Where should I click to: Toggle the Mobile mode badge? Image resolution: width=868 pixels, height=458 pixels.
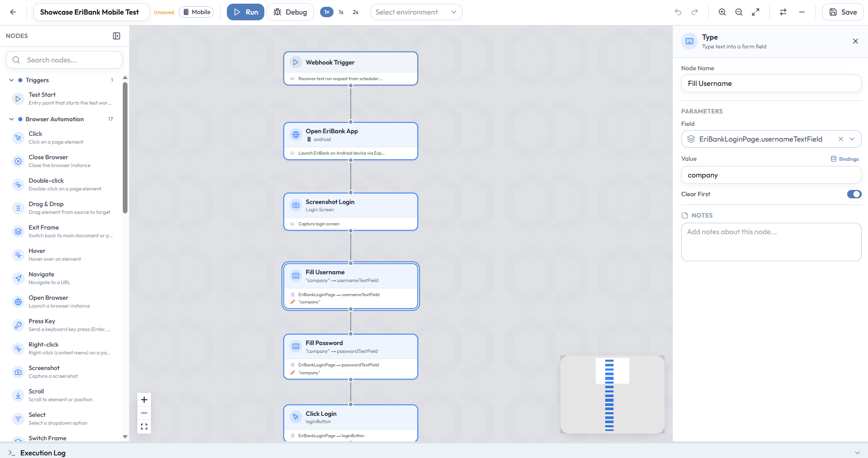[x=196, y=12]
